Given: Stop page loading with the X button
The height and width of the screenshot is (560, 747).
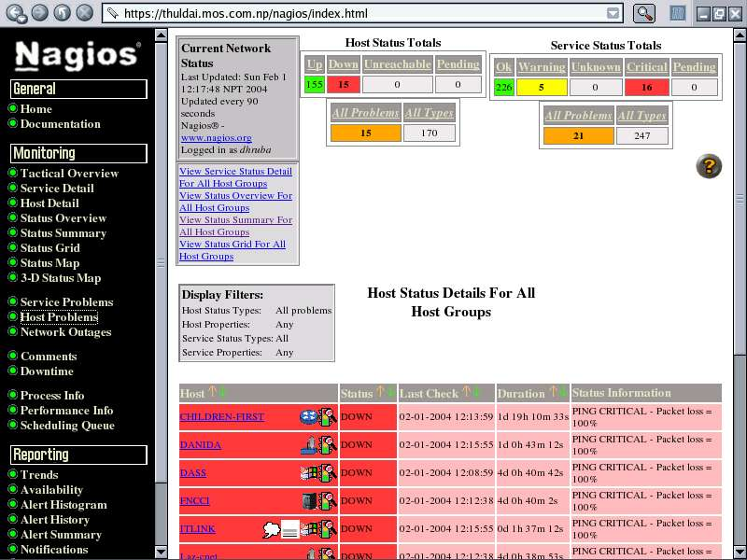Looking at the screenshot, I should 85,13.
